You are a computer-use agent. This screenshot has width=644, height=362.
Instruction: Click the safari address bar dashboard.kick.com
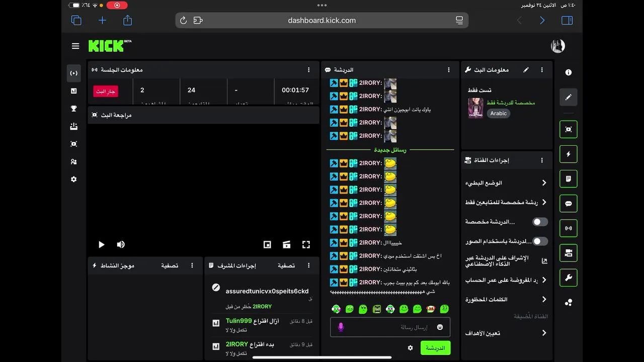coord(322,21)
